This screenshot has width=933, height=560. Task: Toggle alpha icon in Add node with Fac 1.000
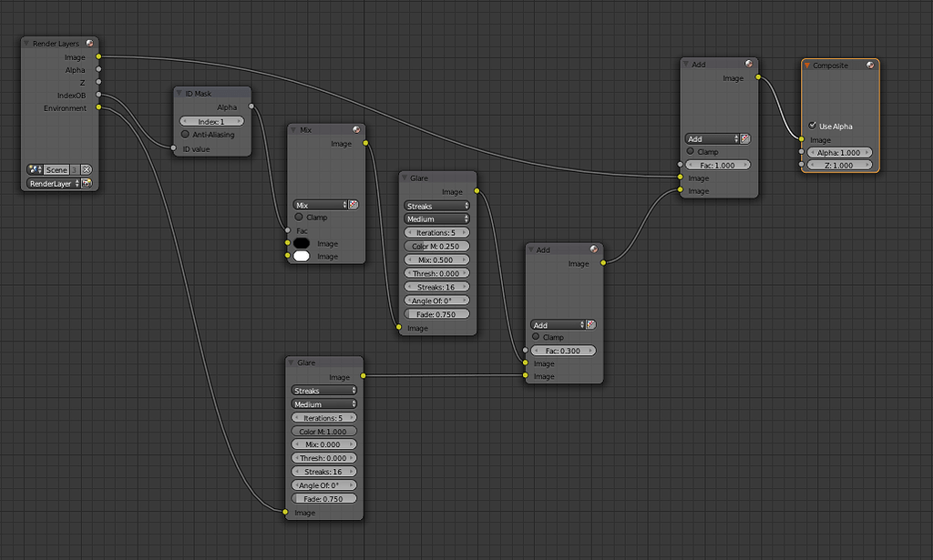(x=745, y=139)
